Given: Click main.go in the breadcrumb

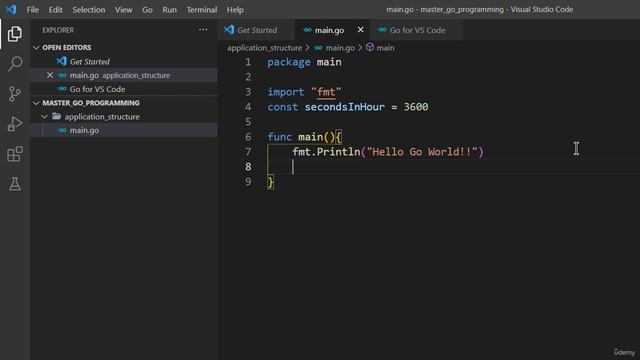Looking at the screenshot, I should point(340,48).
